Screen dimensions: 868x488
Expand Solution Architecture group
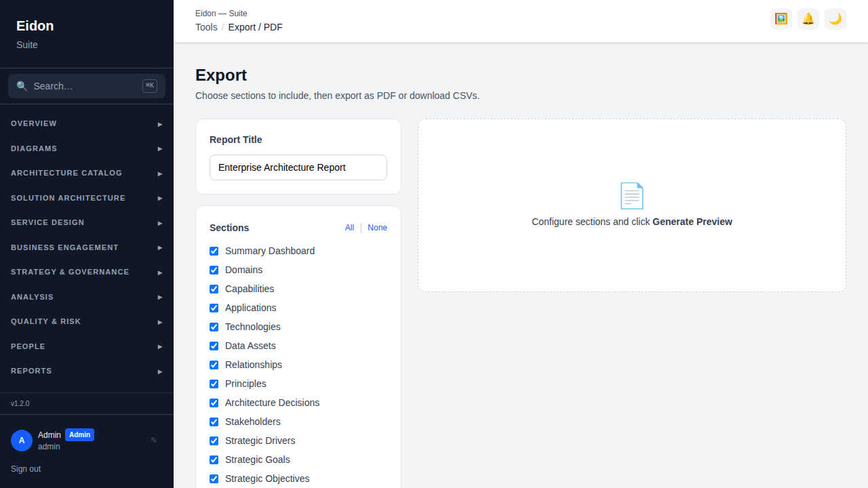pos(87,198)
